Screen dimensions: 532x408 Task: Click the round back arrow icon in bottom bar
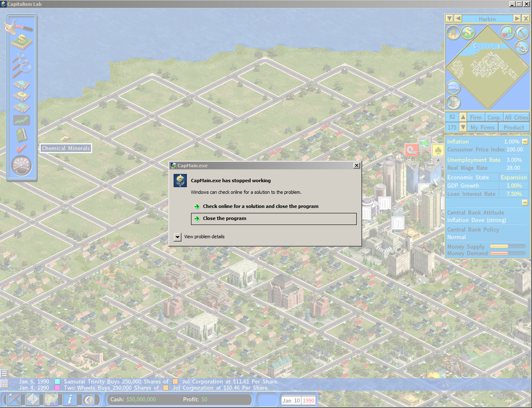tap(88, 399)
